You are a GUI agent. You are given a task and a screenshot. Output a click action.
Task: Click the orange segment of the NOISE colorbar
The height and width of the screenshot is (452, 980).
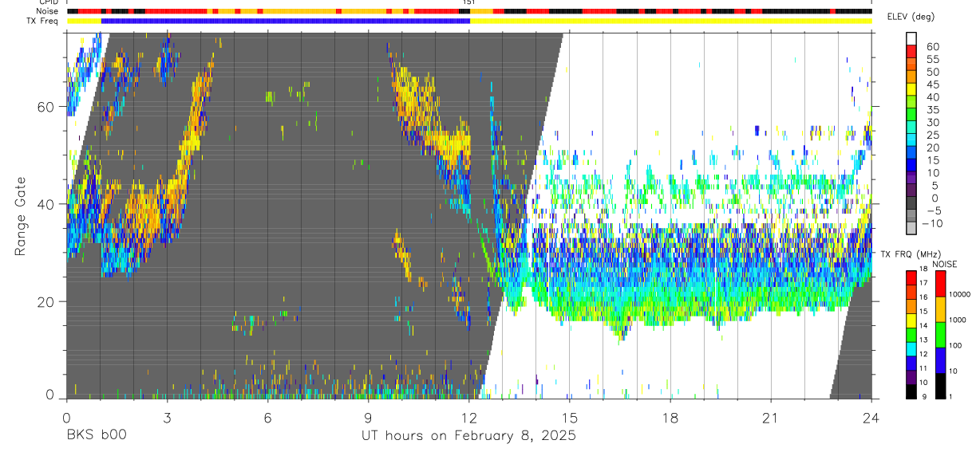pos(940,309)
